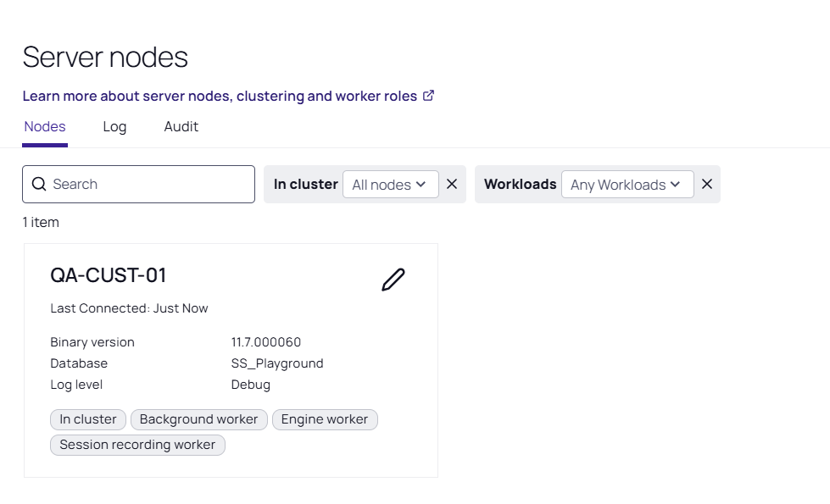Switch to the Log tab
This screenshot has height=504, width=830.
(114, 127)
